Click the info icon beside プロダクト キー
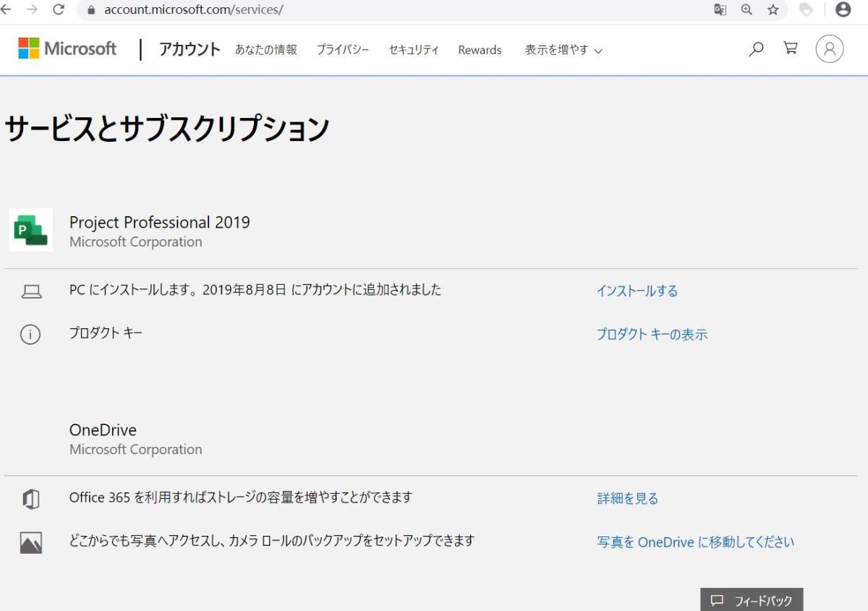Screen dimensions: 868x611 [x=30, y=334]
